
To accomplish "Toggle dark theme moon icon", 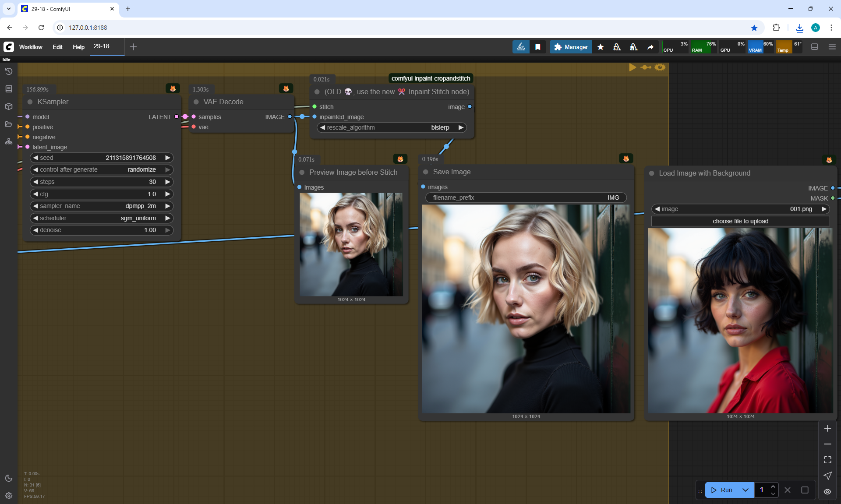I will click(8, 478).
